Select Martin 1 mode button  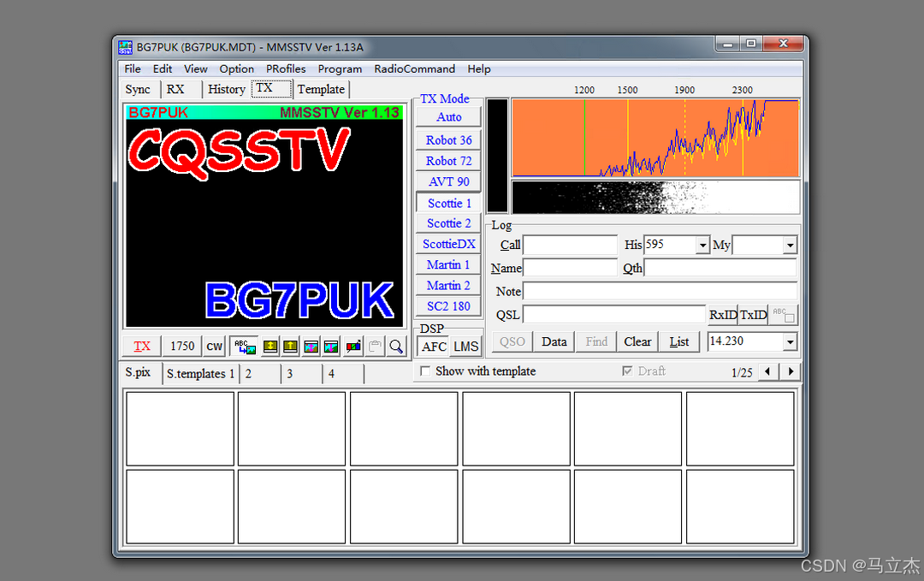pyautogui.click(x=449, y=264)
